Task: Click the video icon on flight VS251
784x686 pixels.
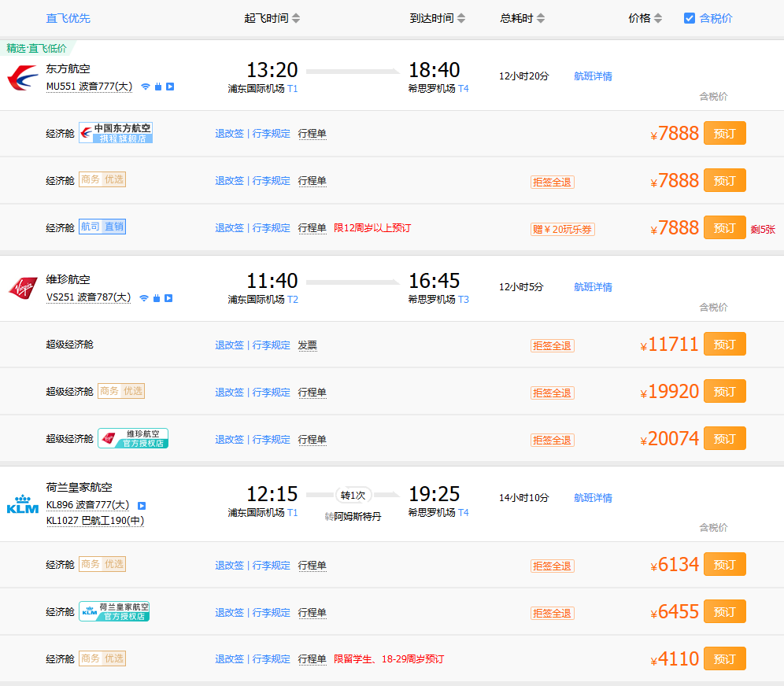Action: coord(168,298)
